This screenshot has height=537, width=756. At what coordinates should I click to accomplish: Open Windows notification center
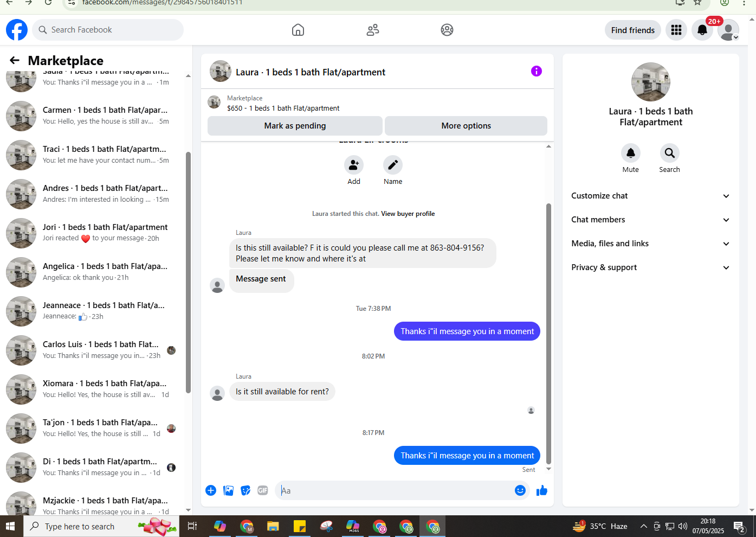[x=740, y=526]
